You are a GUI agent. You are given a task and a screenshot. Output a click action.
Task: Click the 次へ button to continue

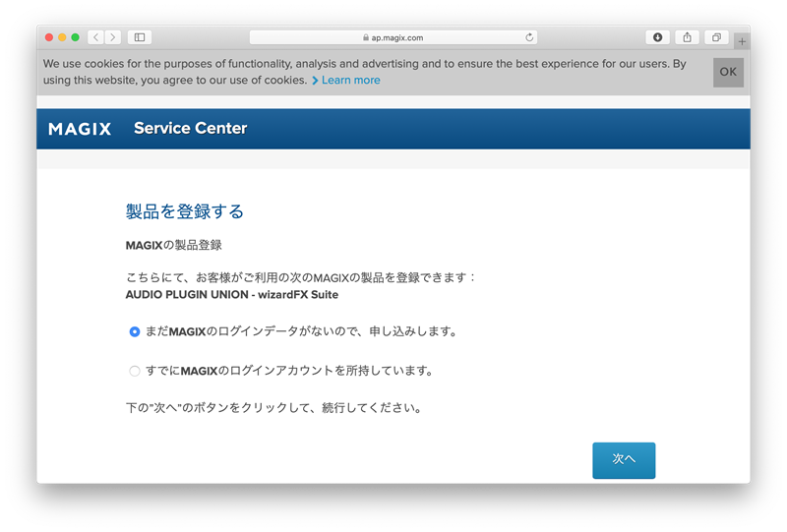(624, 460)
